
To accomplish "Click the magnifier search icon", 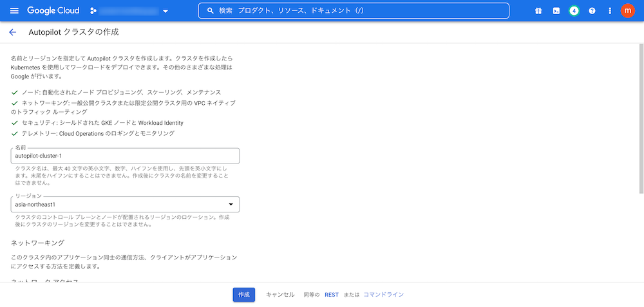I will pos(210,11).
